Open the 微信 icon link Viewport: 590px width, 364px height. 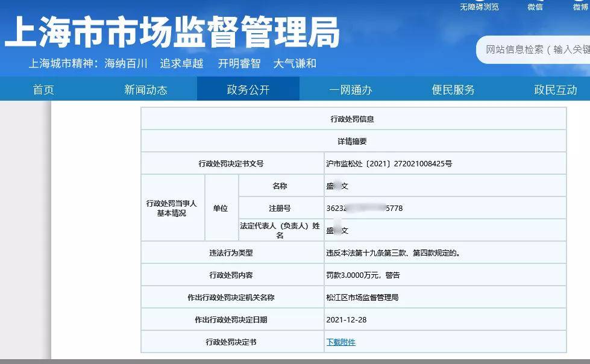535,7
